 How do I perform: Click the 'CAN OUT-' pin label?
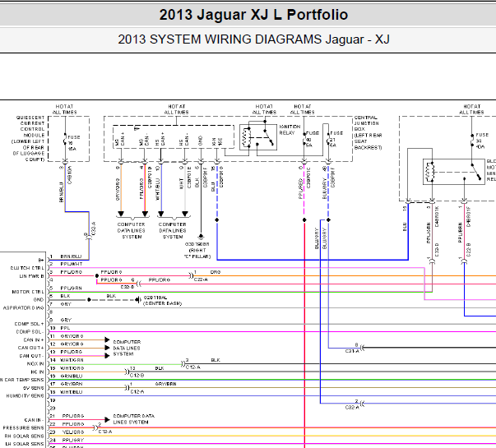tap(31, 356)
